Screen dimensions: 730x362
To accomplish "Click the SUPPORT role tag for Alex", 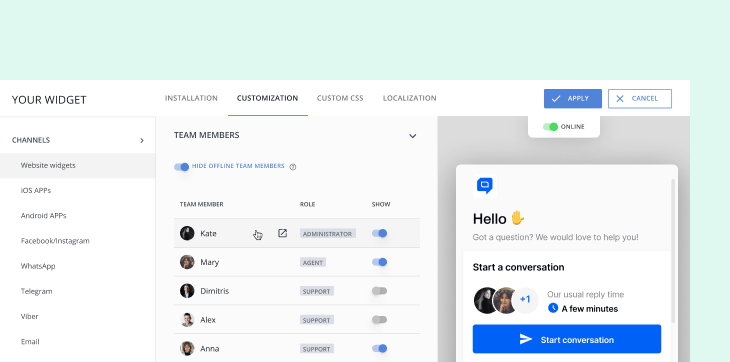I will coord(317,320).
